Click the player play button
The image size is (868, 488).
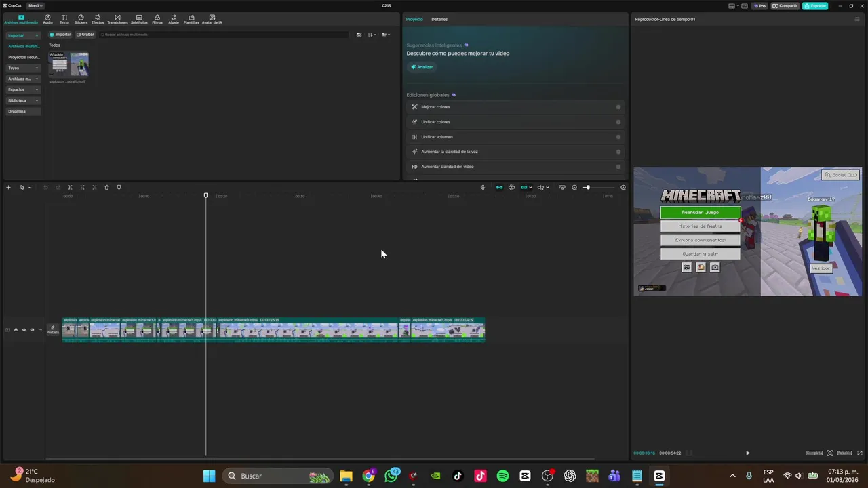pos(747,453)
